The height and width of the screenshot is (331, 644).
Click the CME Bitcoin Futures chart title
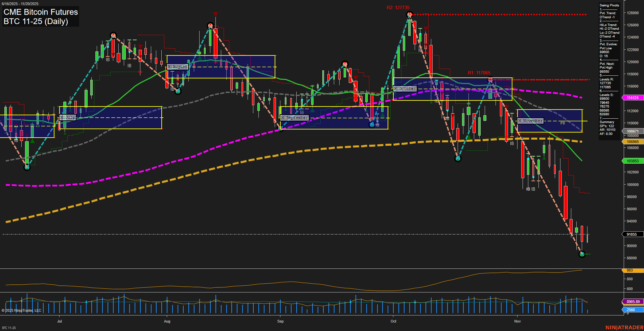click(x=41, y=12)
